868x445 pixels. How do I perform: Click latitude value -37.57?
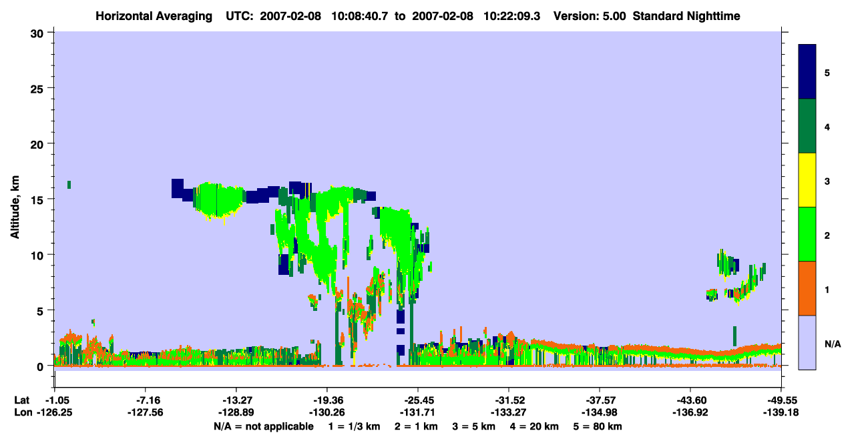click(599, 400)
